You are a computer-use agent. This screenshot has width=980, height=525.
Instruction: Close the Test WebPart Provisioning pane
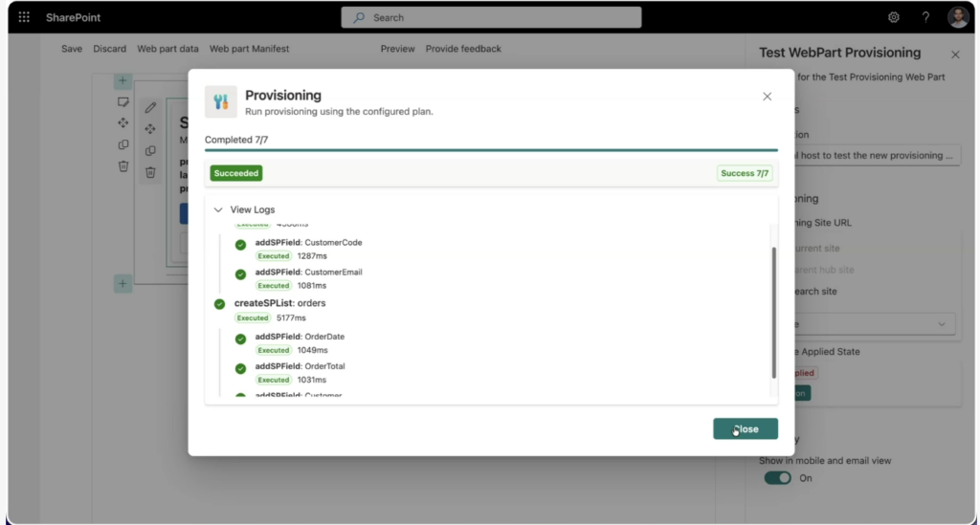955,55
